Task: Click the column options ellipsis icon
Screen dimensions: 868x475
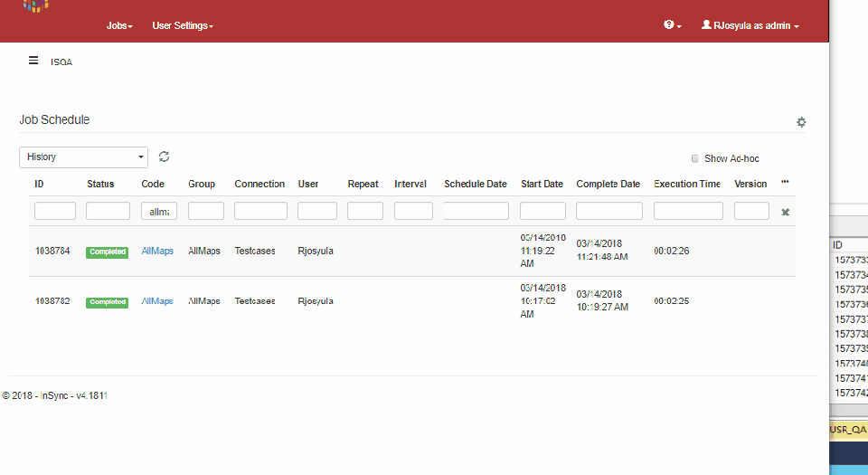Action: click(x=785, y=183)
